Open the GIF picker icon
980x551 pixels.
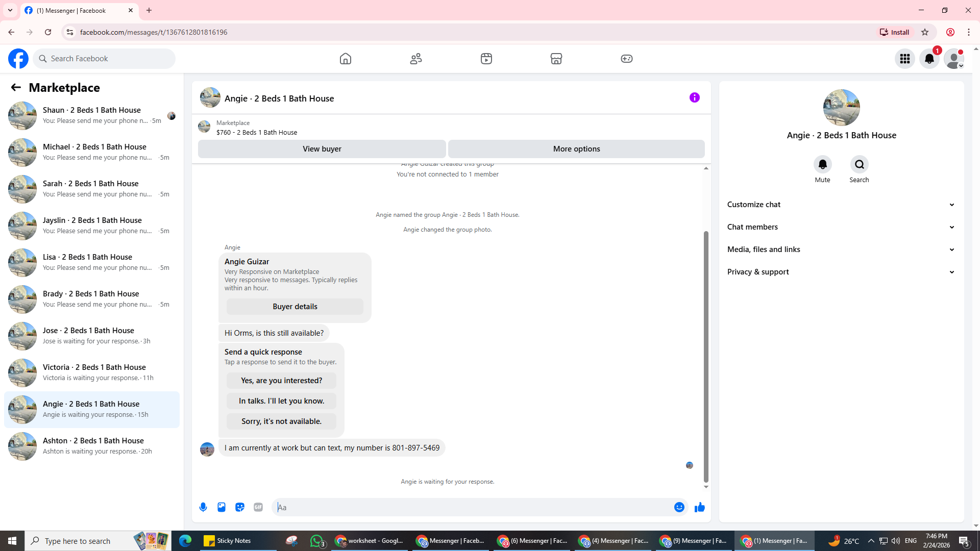(x=258, y=507)
